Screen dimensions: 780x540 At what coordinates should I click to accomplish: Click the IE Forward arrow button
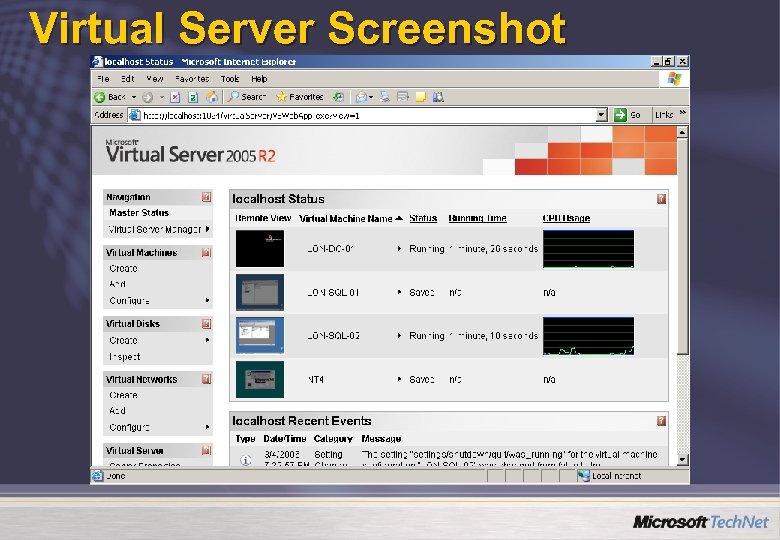tap(147, 97)
